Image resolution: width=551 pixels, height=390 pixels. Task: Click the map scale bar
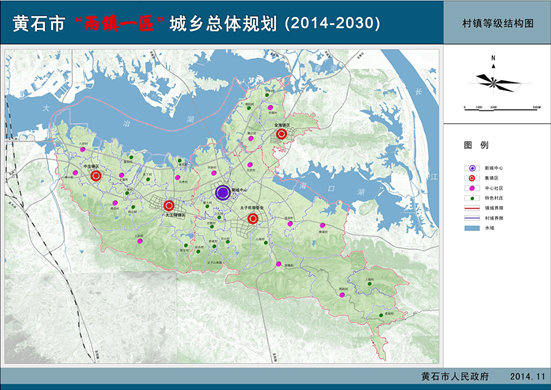503,109
